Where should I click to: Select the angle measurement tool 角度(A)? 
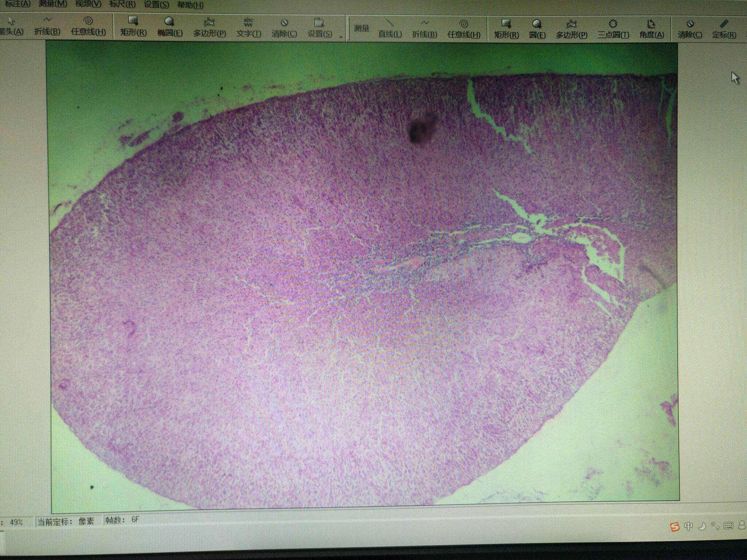(x=651, y=29)
